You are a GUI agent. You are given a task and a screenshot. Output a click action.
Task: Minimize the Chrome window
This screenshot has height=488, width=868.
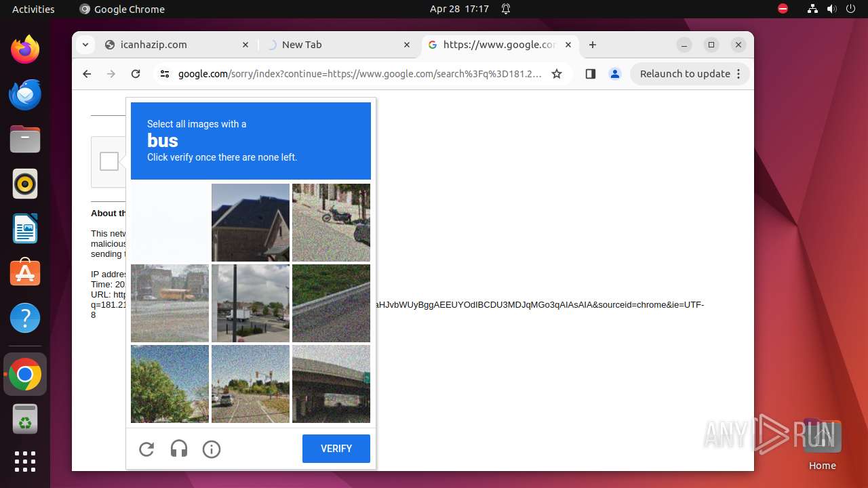(684, 45)
